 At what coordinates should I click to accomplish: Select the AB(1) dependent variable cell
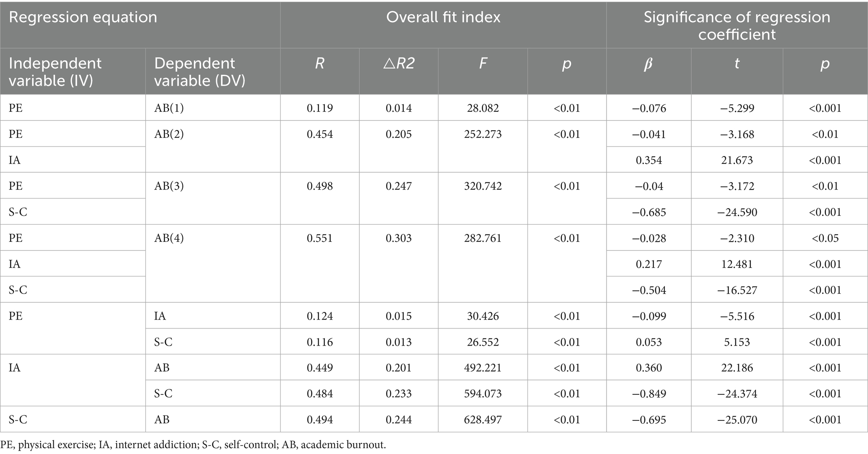click(169, 108)
